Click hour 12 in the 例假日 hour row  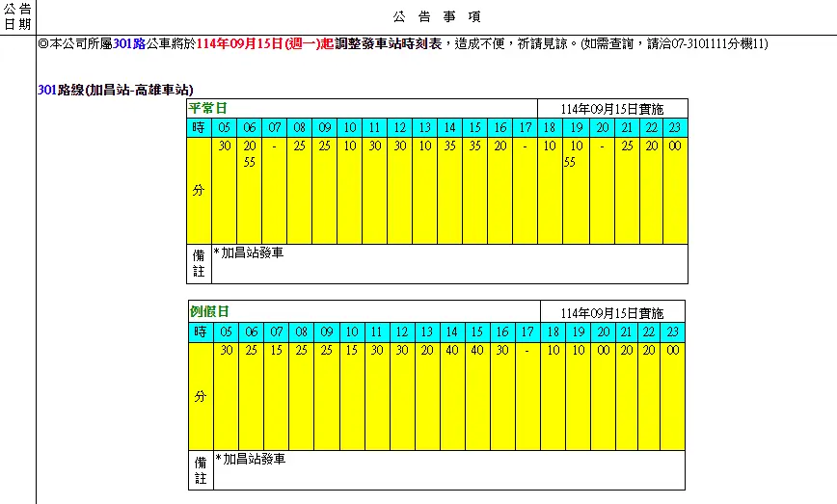point(400,332)
